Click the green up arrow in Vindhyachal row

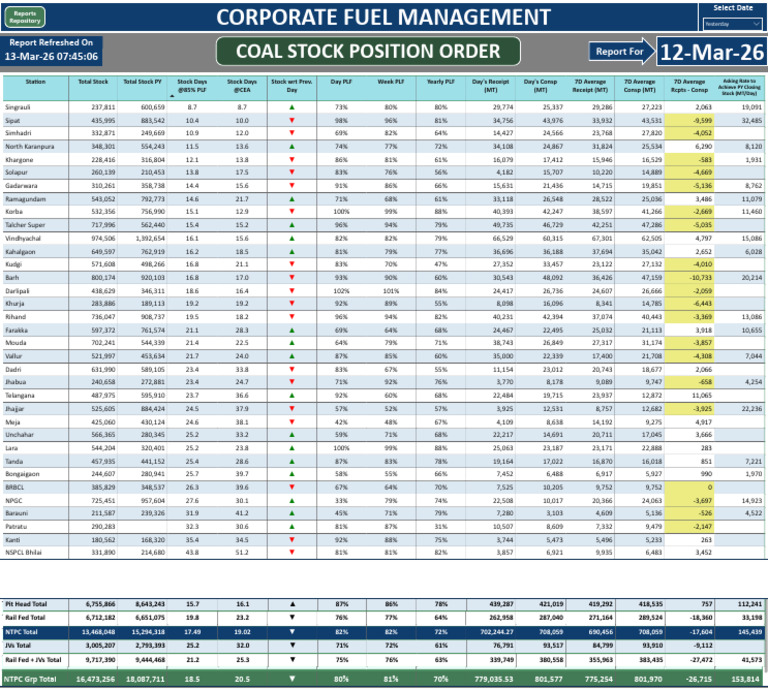coord(292,238)
